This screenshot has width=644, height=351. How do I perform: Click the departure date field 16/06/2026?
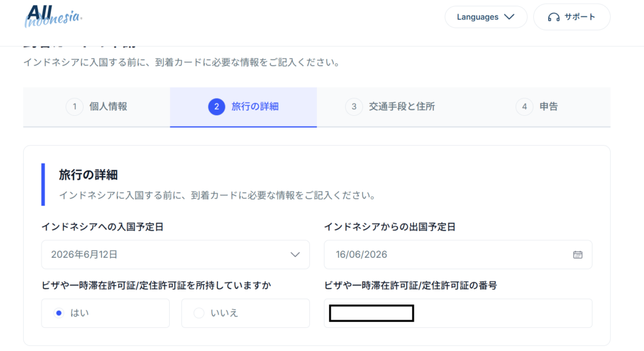click(x=458, y=254)
